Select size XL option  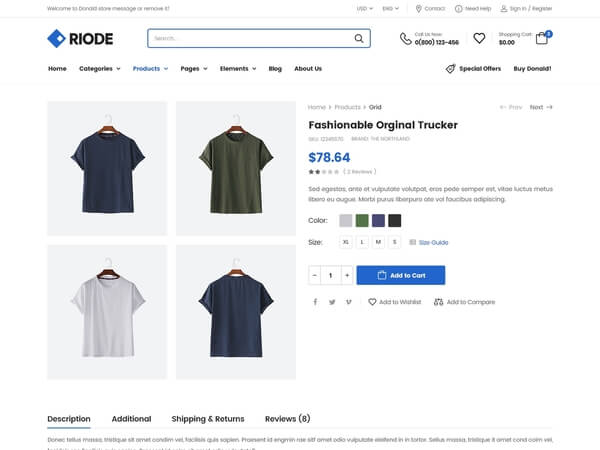(346, 242)
